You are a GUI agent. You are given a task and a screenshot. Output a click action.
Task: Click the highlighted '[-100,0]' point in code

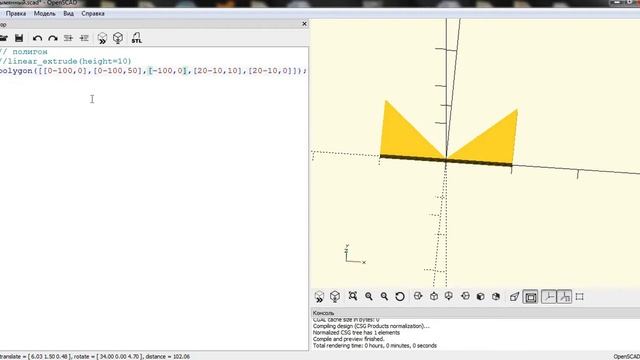coord(167,71)
